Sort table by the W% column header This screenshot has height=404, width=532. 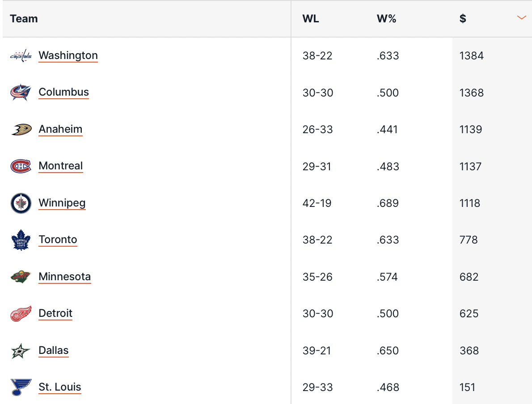point(386,19)
